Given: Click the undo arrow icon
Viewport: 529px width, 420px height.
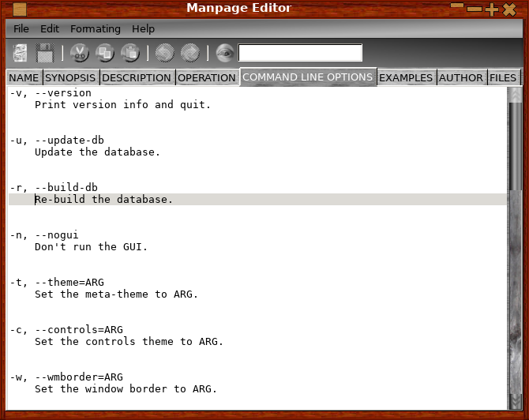Looking at the screenshot, I should click(165, 53).
